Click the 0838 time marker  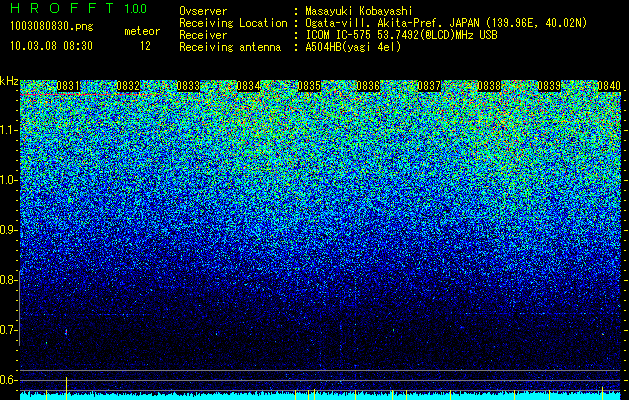point(489,86)
